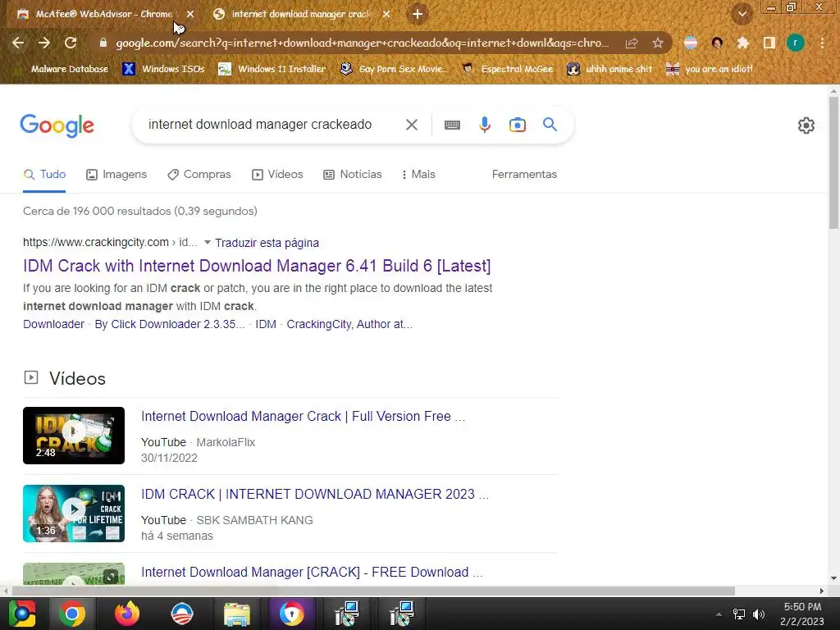Open the uhhh anime shit bookmark
This screenshot has width=840, height=630.
tap(610, 69)
